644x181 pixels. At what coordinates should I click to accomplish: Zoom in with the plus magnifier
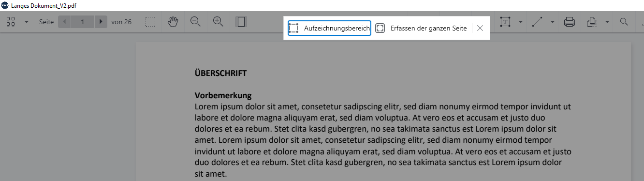pos(218,22)
